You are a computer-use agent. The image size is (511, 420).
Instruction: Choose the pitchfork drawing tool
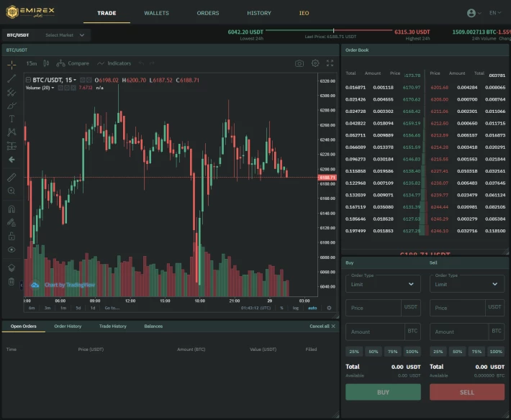tap(12, 92)
